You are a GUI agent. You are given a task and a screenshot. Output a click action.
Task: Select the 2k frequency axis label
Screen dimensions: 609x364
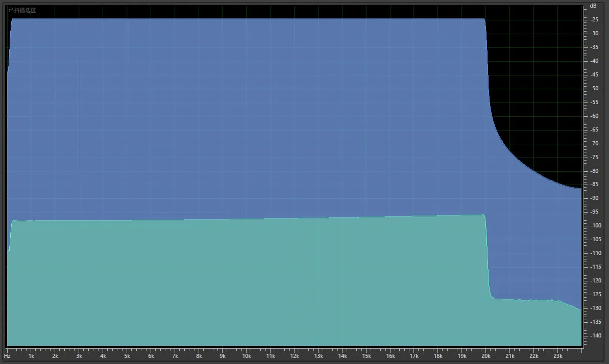point(55,356)
